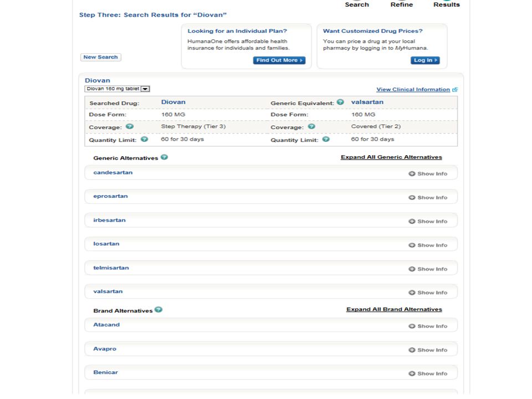Click the Find Out More button
The width and height of the screenshot is (532, 399).
279,60
